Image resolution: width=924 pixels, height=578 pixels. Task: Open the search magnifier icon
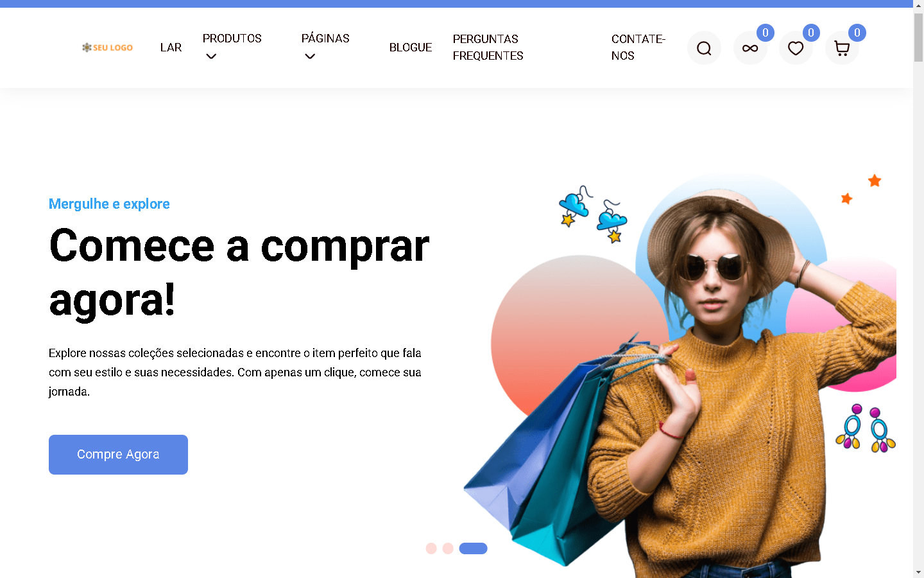(704, 48)
